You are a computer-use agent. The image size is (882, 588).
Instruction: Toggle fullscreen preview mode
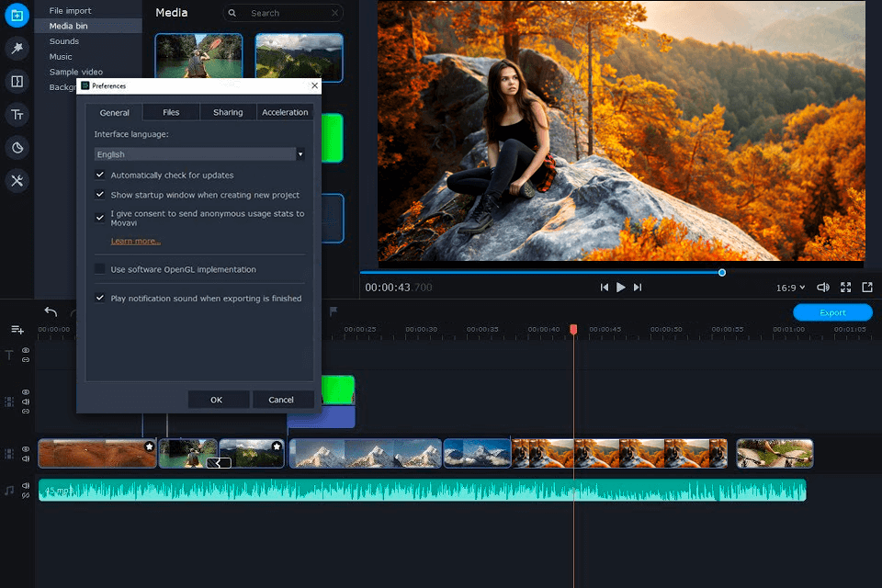click(845, 288)
